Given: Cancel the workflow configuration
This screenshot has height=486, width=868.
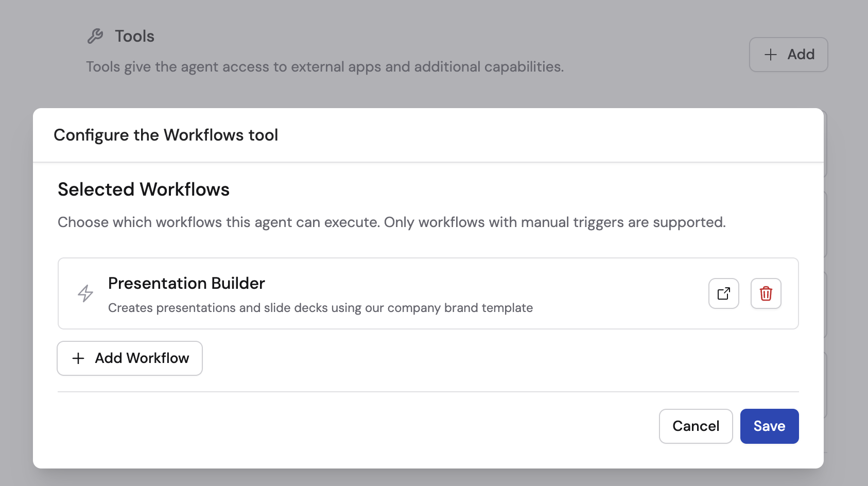Looking at the screenshot, I should coord(696,426).
